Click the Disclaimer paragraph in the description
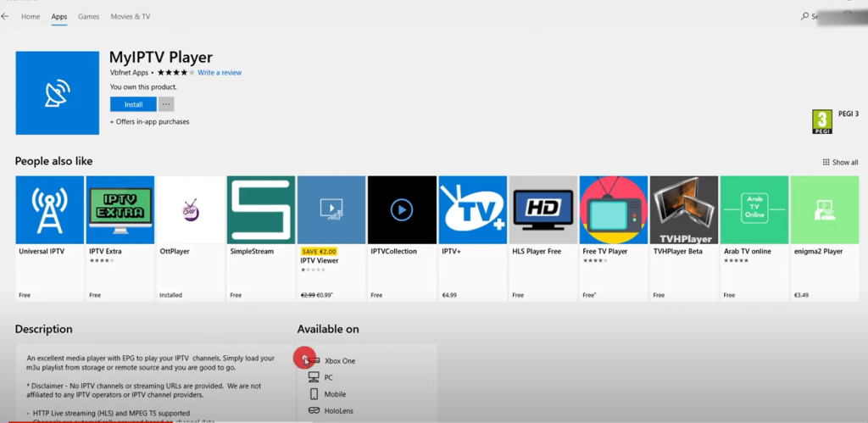The height and width of the screenshot is (423, 868). point(143,390)
